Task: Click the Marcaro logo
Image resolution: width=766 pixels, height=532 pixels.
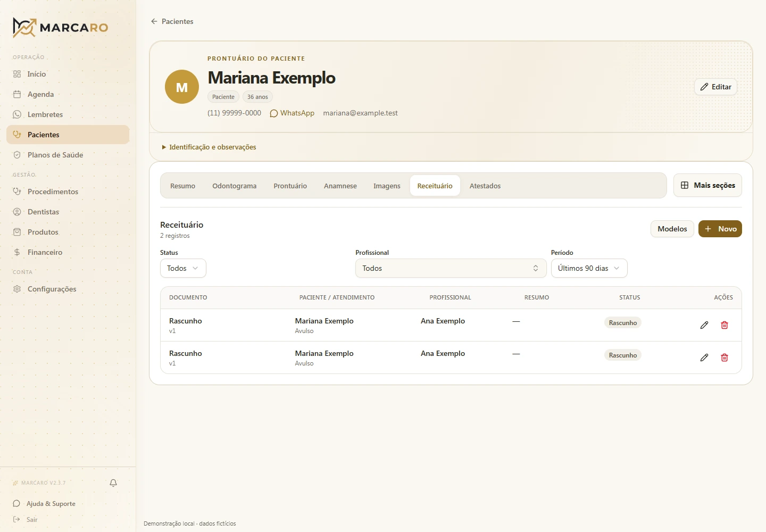Action: 60,28
